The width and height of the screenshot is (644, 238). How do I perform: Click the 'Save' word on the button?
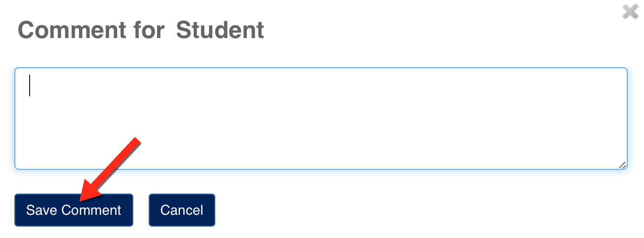coord(41,210)
